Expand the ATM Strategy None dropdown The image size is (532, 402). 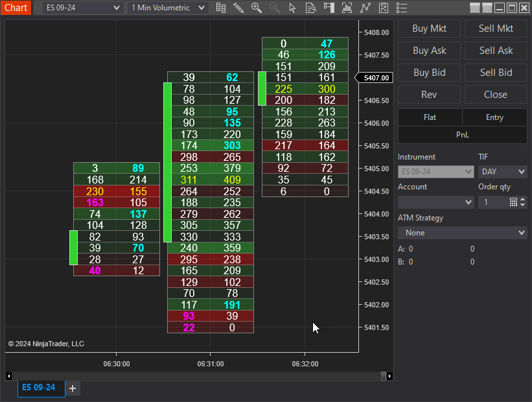click(x=463, y=233)
